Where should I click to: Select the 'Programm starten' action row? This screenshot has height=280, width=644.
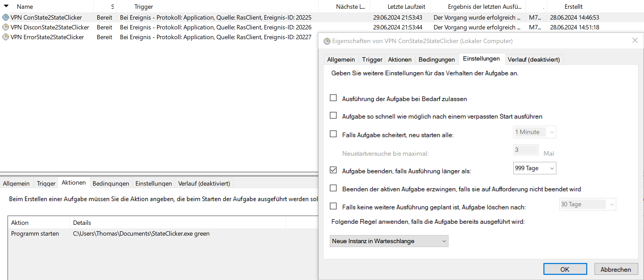(x=35, y=233)
